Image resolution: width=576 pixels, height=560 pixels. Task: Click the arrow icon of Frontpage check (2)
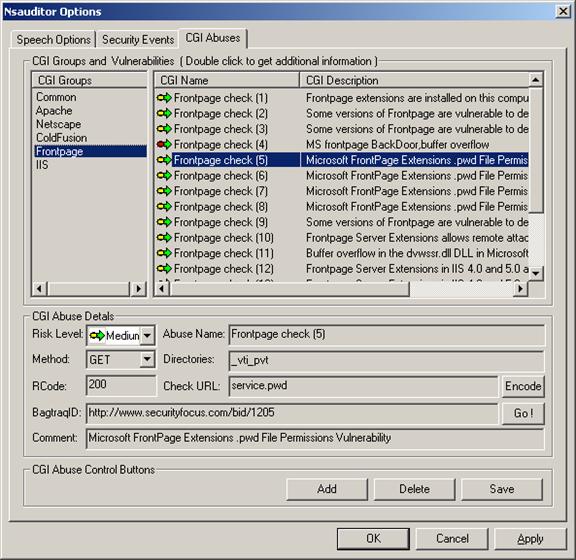pyautogui.click(x=164, y=113)
